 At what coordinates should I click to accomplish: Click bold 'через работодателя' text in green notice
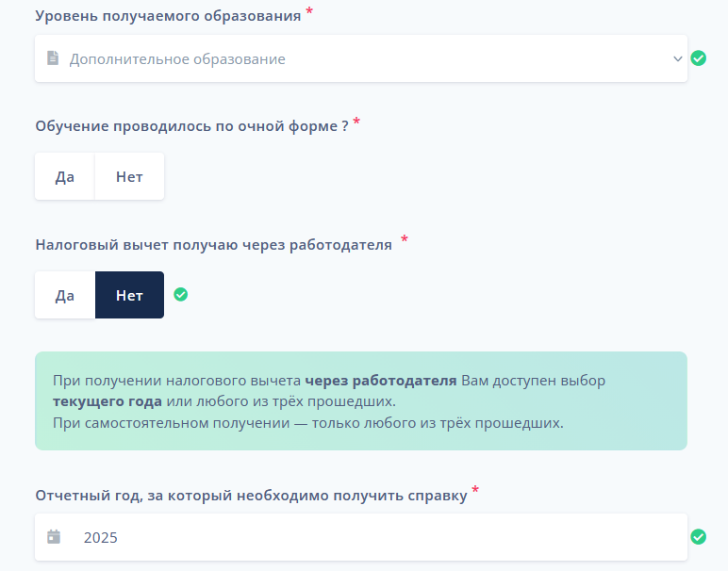(380, 381)
